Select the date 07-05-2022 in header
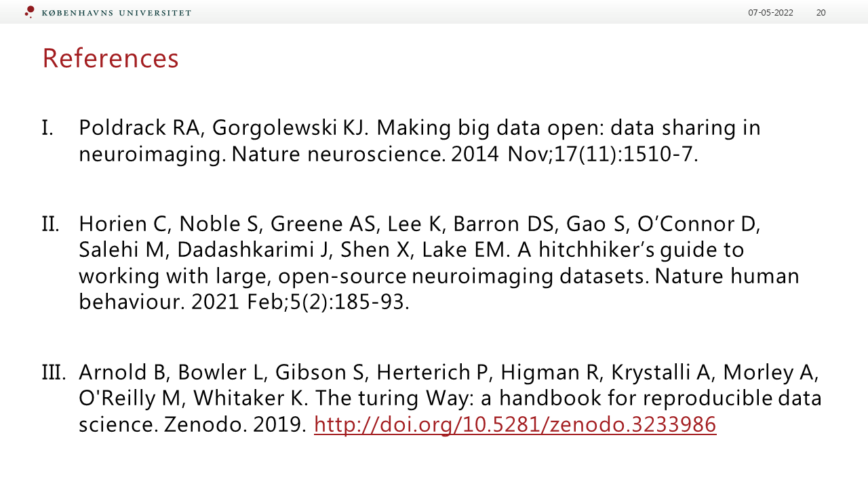This screenshot has width=868, height=488. coord(770,13)
